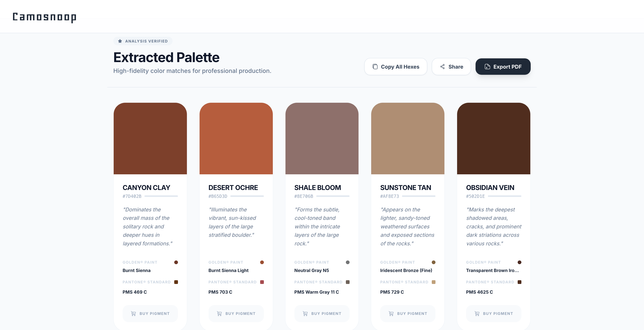644x330 pixels.
Task: Click the clipboard icon in Copy All Hexes
Action: point(375,67)
